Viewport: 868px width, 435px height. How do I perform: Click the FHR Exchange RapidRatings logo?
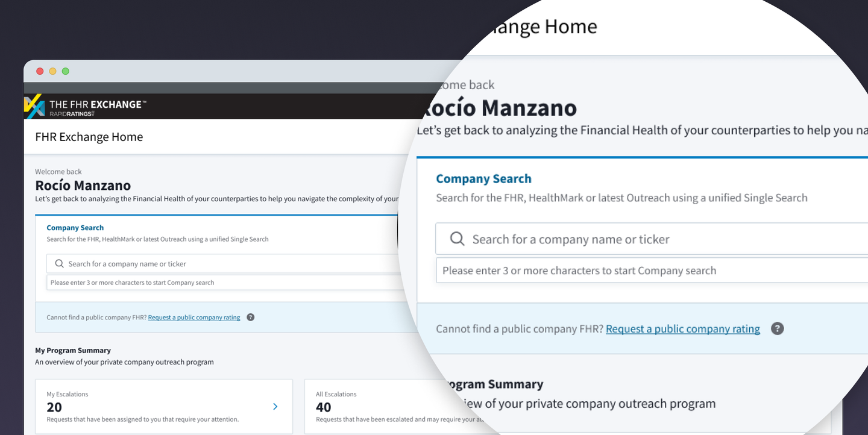click(85, 107)
